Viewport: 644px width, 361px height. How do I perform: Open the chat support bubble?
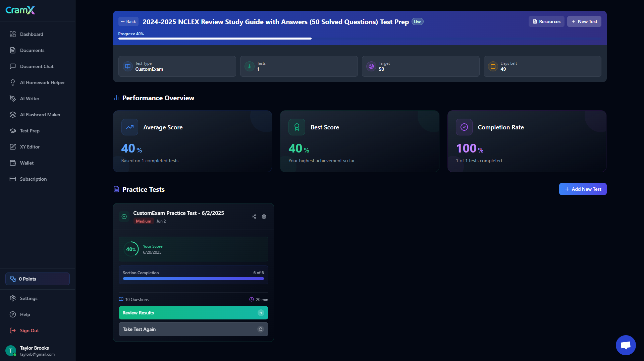[x=626, y=345]
